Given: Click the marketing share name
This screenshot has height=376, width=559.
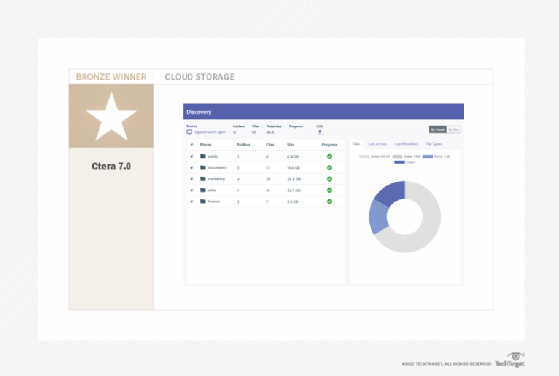Looking at the screenshot, I should pyautogui.click(x=216, y=179).
